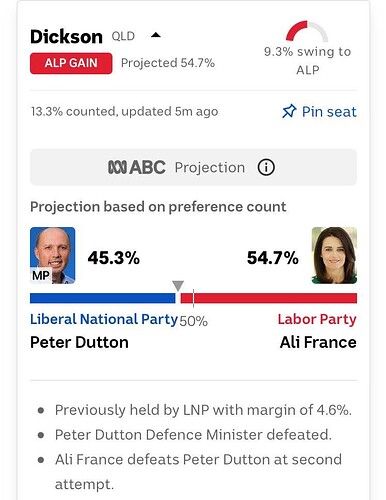Click Ali France's candidate photo
386x500 pixels.
coord(334,255)
